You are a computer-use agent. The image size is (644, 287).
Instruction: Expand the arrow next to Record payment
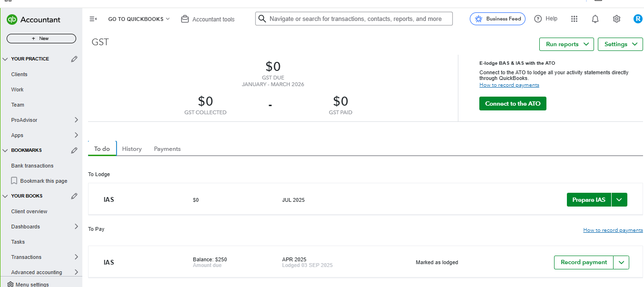(x=621, y=262)
